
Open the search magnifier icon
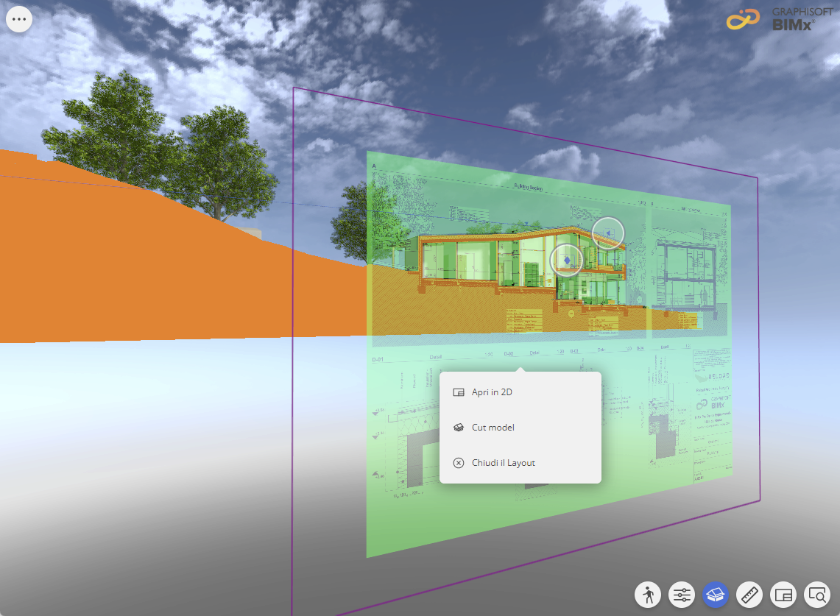pos(817,595)
